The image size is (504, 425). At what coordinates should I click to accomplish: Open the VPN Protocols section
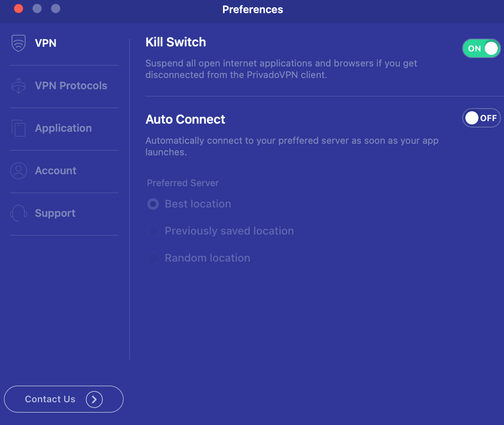(x=71, y=86)
